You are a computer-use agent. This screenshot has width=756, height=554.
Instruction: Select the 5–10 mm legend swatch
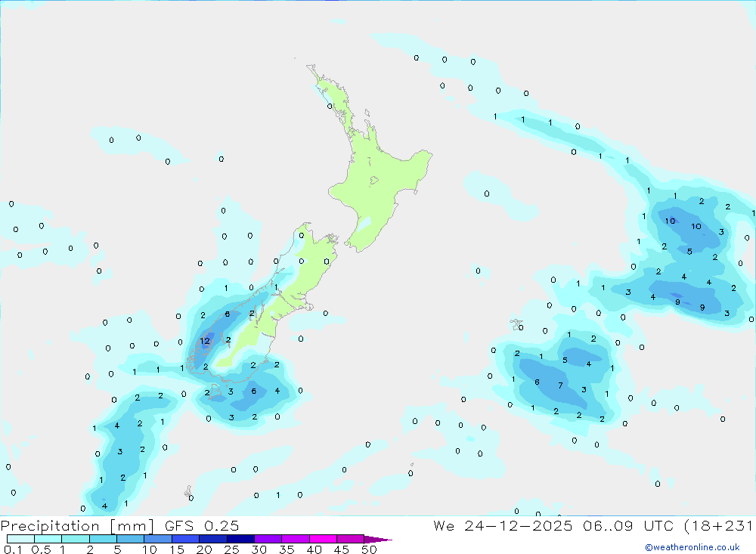pos(131,539)
